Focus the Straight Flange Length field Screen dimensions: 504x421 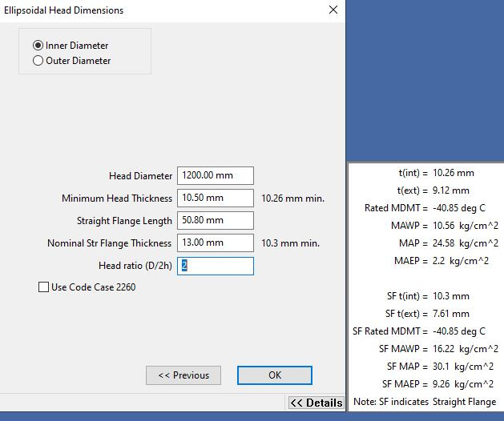pos(215,221)
